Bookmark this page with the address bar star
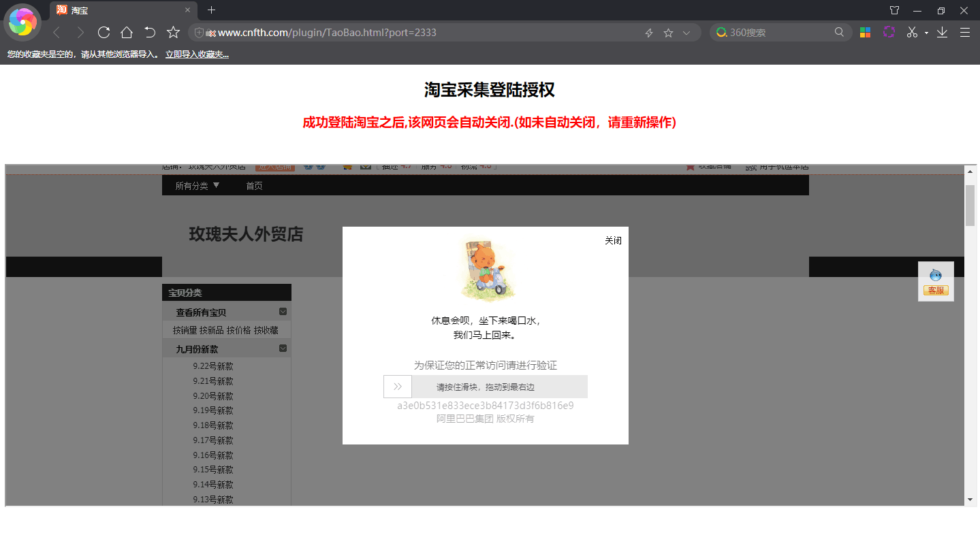This screenshot has height=535, width=980. click(668, 33)
